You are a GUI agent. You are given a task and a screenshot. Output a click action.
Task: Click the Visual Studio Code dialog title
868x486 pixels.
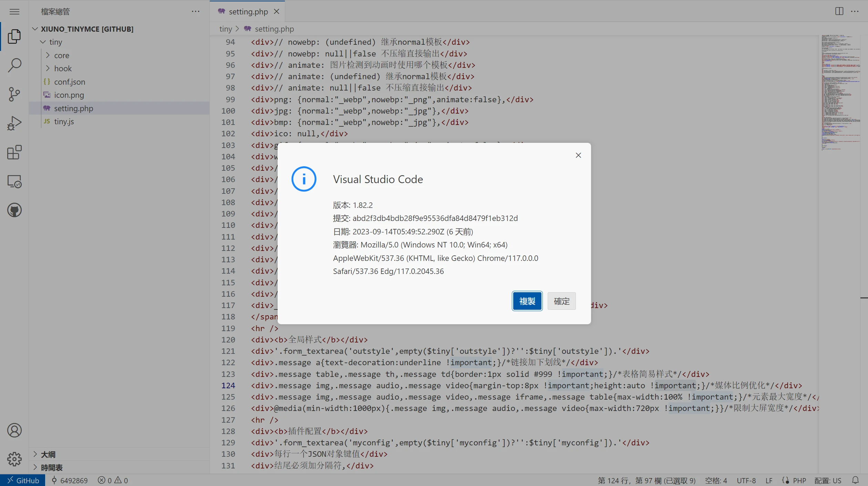pos(378,179)
